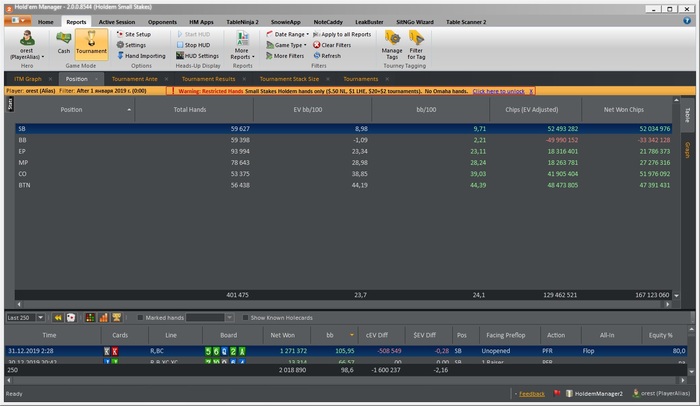Click the cards/dice hand view icon
700x406 pixels.
pos(71,318)
